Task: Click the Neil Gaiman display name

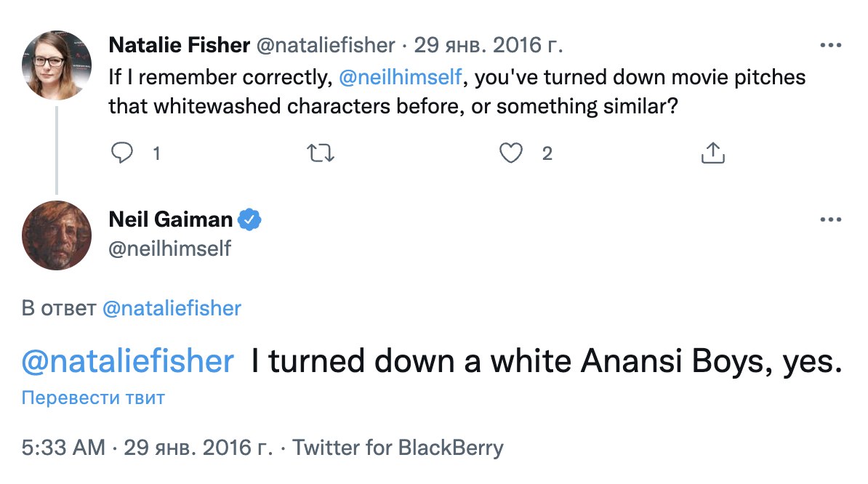Action: (x=171, y=219)
